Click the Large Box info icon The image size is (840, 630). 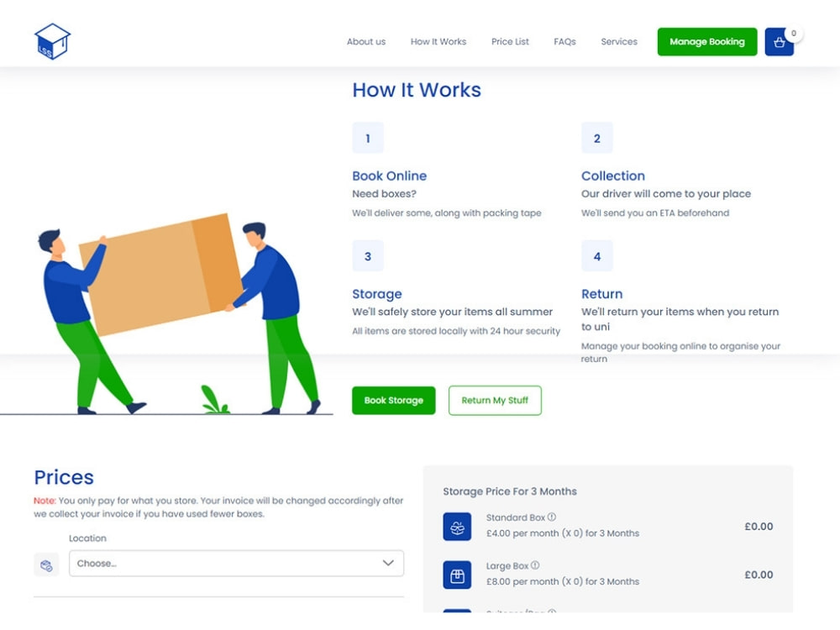tap(535, 565)
